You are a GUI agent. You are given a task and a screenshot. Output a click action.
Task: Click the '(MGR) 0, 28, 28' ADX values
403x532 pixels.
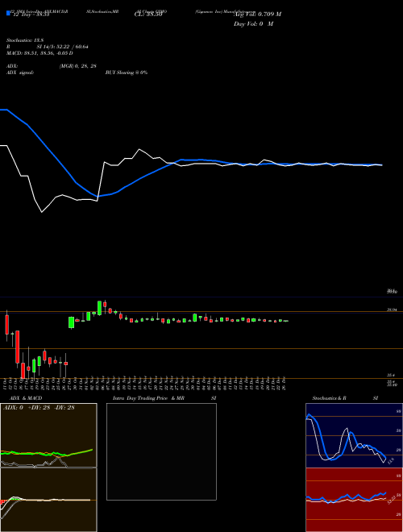[x=78, y=66]
